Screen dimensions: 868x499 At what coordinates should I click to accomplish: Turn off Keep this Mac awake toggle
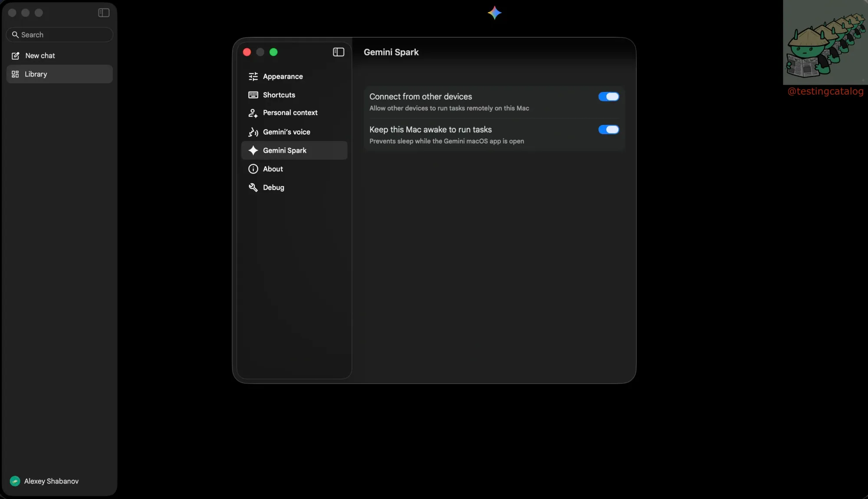608,130
